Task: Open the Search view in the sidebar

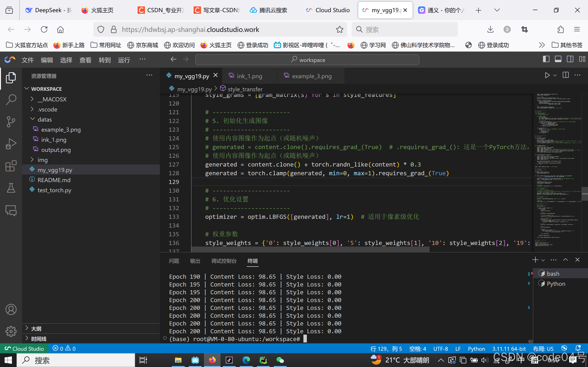Action: tap(11, 100)
